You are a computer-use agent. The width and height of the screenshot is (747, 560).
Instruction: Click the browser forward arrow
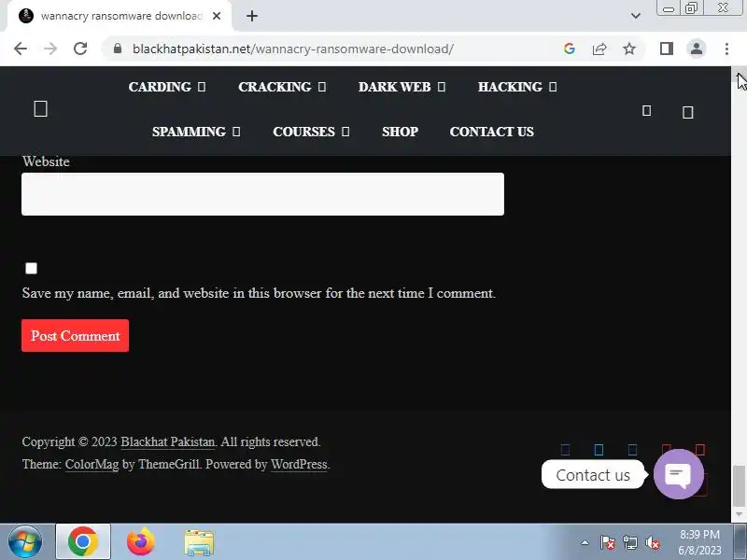(50, 49)
